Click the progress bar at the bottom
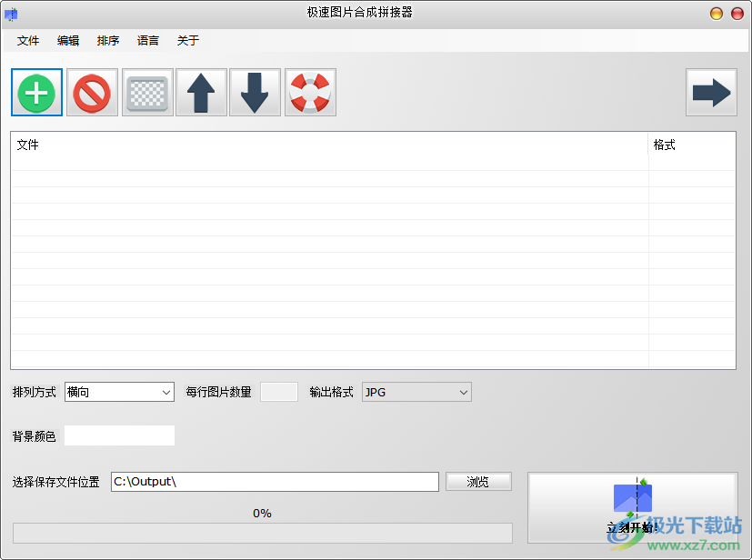Viewport: 752px width, 560px height. 263,533
